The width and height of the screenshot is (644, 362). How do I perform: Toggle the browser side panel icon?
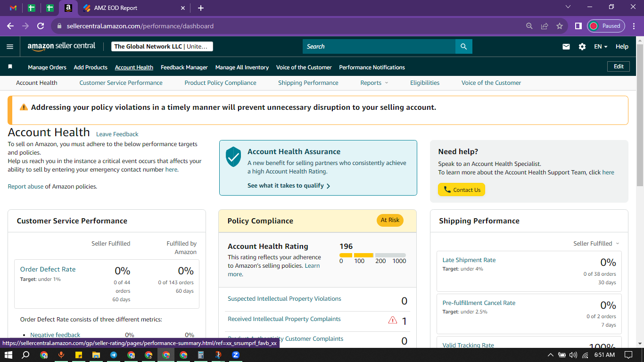coord(578,26)
